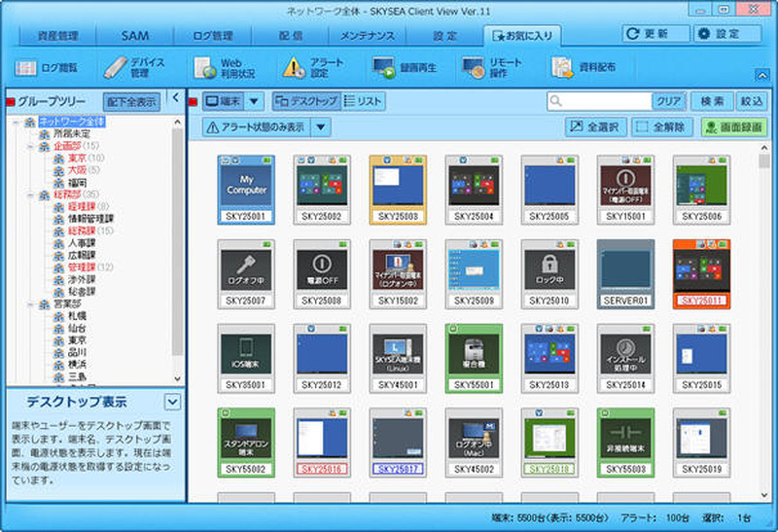Open the ログ閲覧 log viewer icon
Screen dimensions: 778x532
click(47, 68)
